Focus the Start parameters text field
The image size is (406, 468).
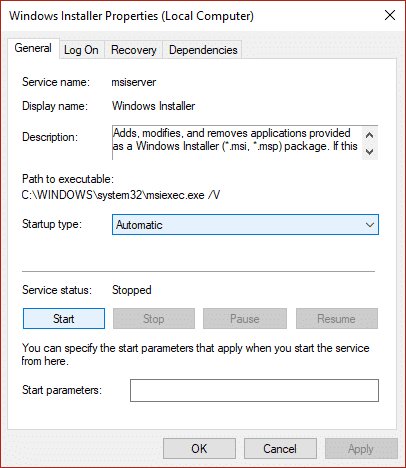coord(254,390)
